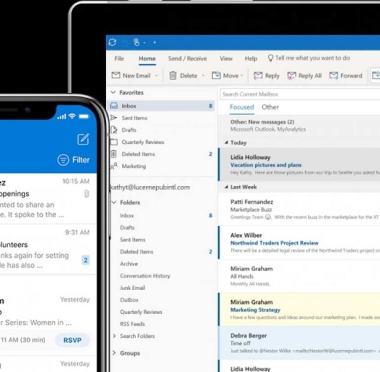Open Patti Fernandez's Marketplace Buzz email
Viewport: 380px width, 372px height.
coord(299,209)
